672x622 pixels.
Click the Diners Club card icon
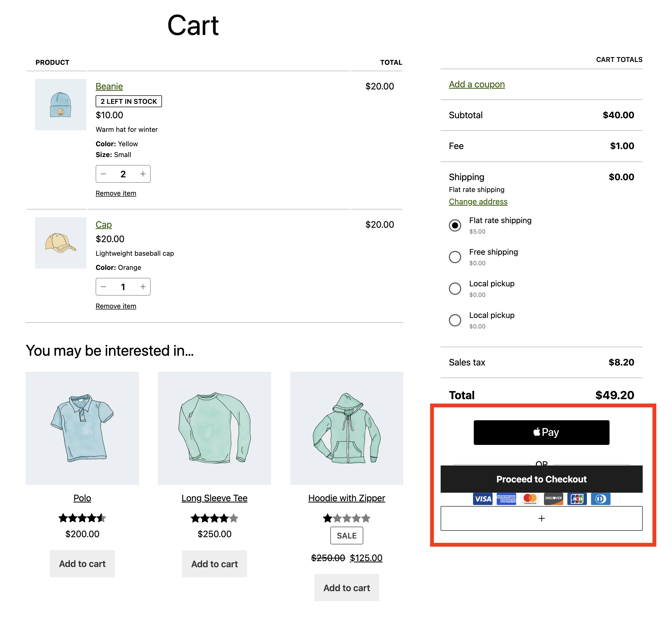[601, 499]
